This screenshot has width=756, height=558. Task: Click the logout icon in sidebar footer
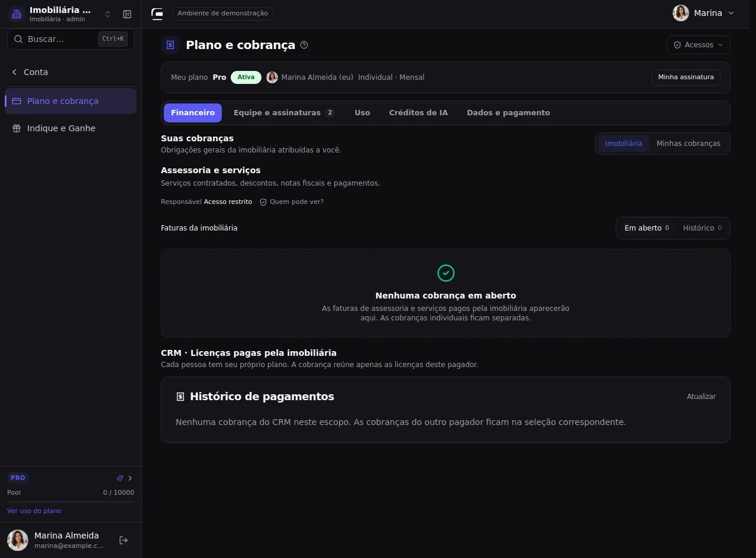[x=124, y=540]
